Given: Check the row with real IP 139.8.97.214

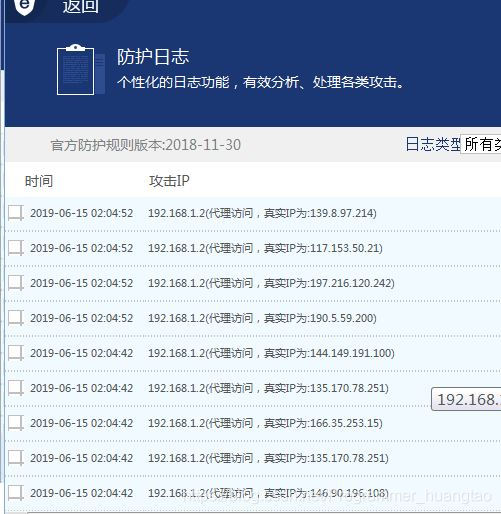Looking at the screenshot, I should click(x=16, y=213).
